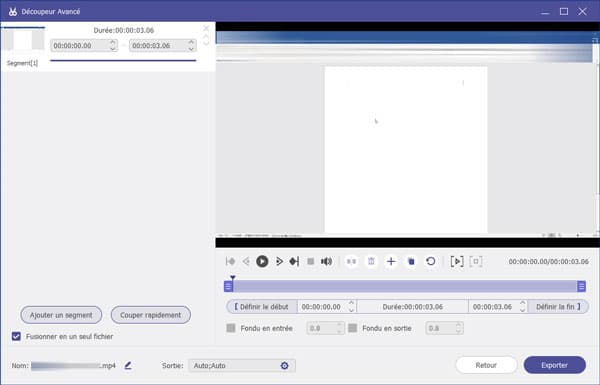Click the Fondu en entrée duration field
This screenshot has height=385, width=600.
coord(325,328)
